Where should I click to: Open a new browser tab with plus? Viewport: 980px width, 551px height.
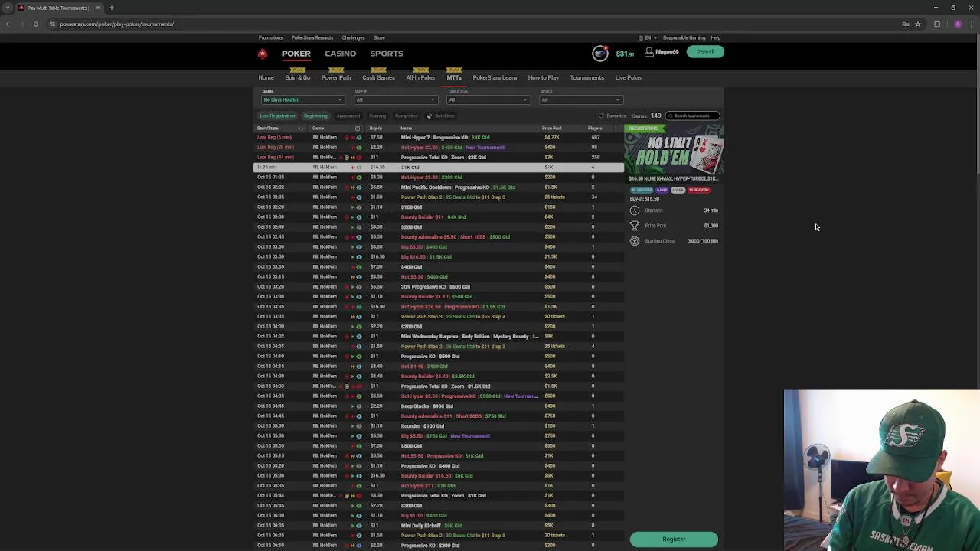[111, 8]
